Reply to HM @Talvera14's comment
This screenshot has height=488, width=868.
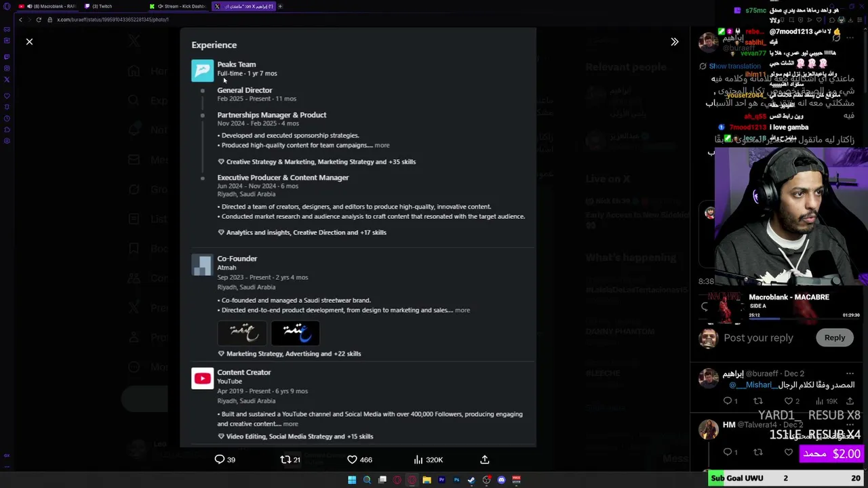click(x=730, y=452)
